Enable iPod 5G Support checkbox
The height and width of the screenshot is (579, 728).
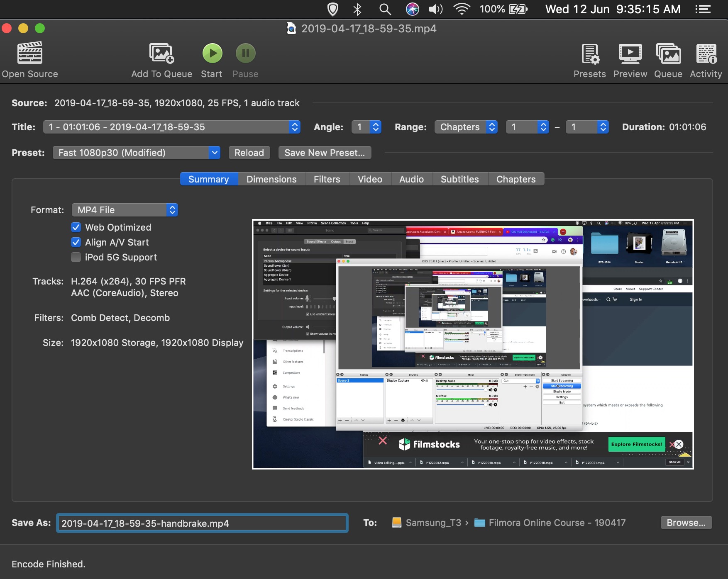(x=76, y=257)
